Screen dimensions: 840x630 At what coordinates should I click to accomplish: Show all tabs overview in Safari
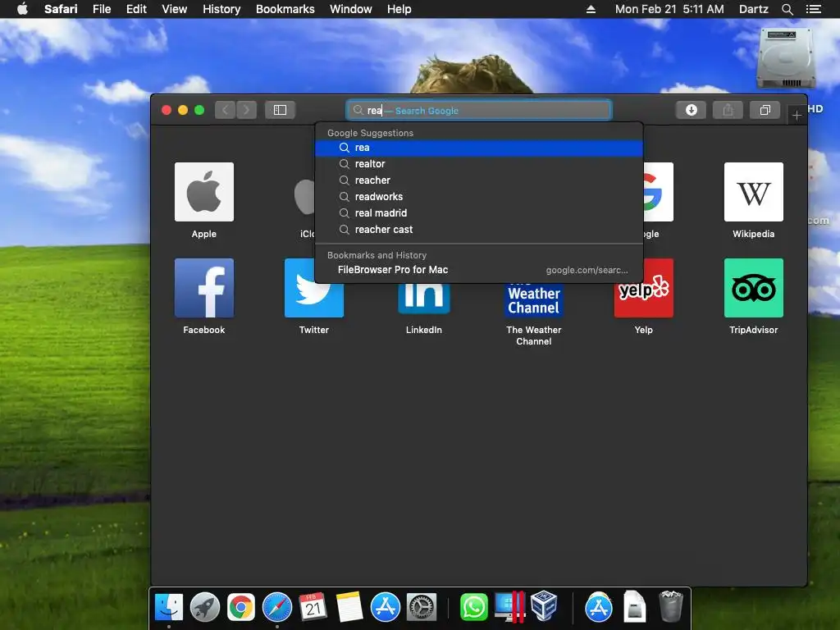[x=765, y=110]
